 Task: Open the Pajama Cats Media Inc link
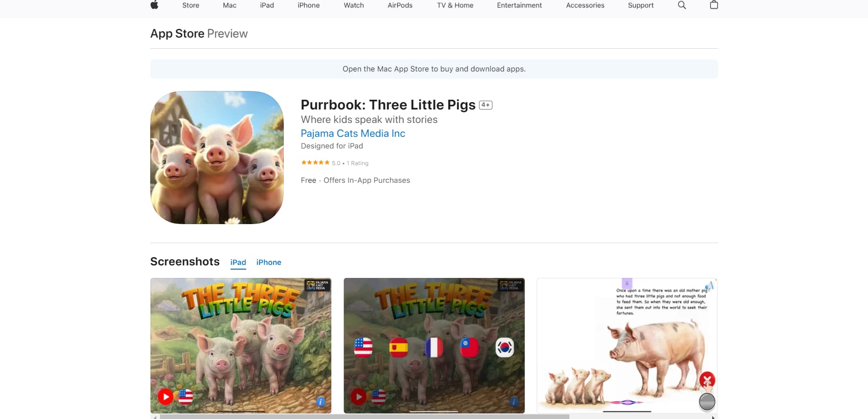[353, 134]
